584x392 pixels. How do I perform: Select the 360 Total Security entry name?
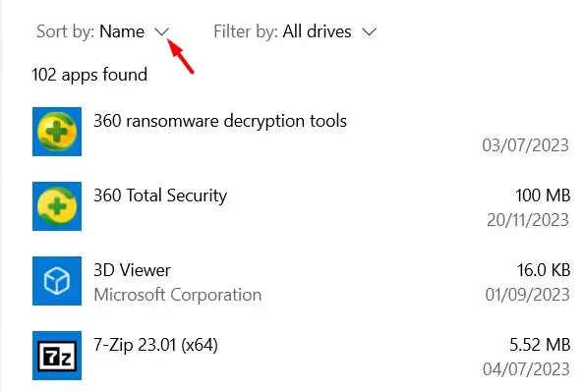(160, 196)
